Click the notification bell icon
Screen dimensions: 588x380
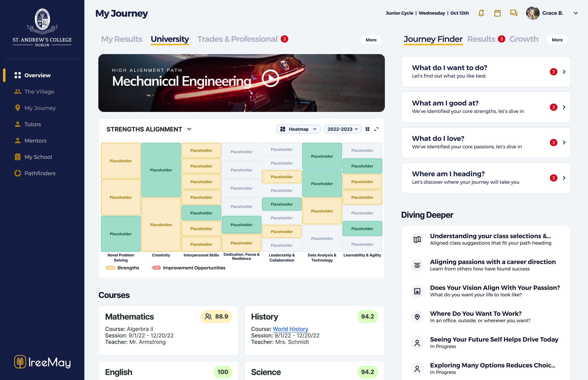(481, 13)
